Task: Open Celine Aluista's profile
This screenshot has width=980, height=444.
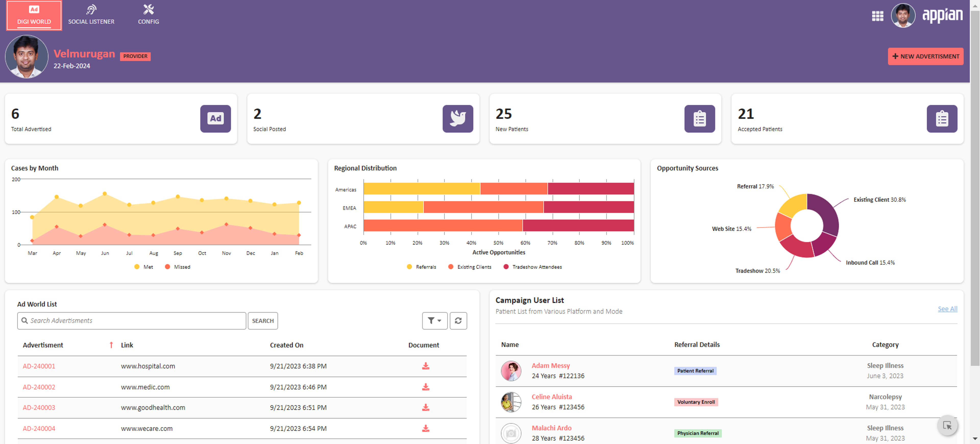Action: click(x=552, y=397)
